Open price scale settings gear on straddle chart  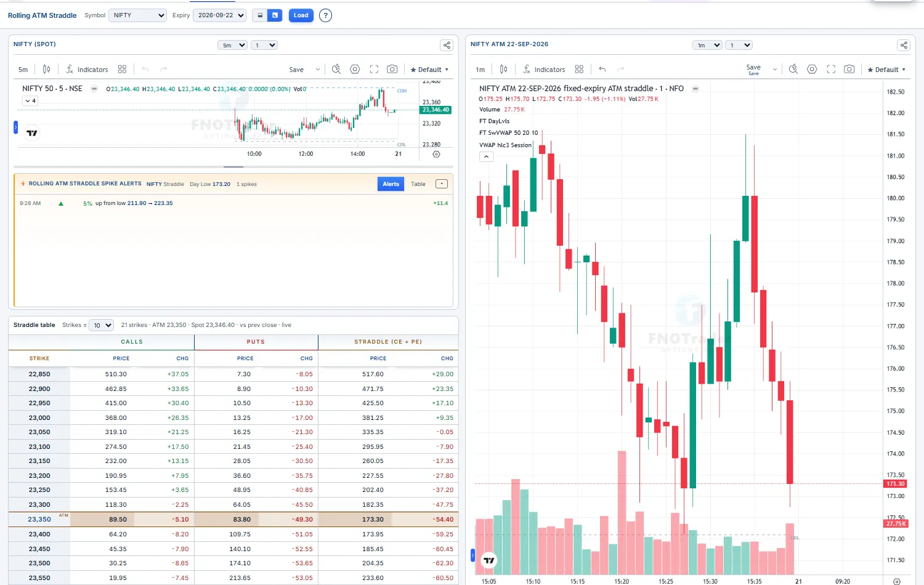pyautogui.click(x=897, y=581)
